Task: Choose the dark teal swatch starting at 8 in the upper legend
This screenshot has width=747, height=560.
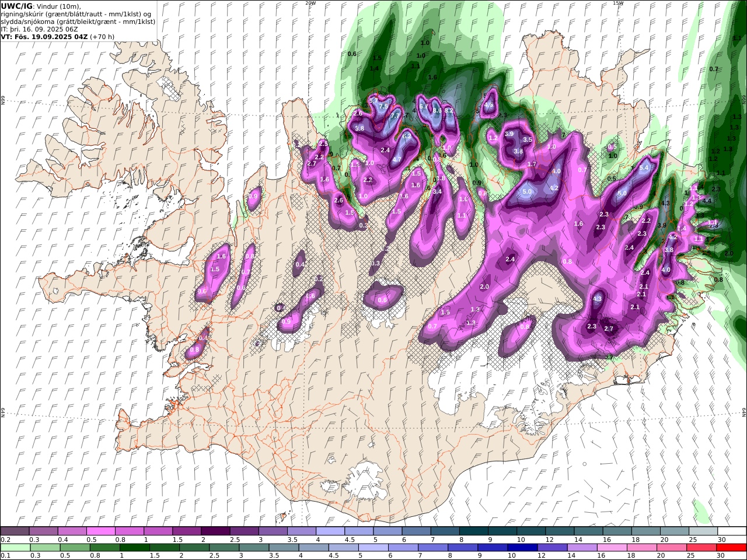Action: pyautogui.click(x=473, y=531)
